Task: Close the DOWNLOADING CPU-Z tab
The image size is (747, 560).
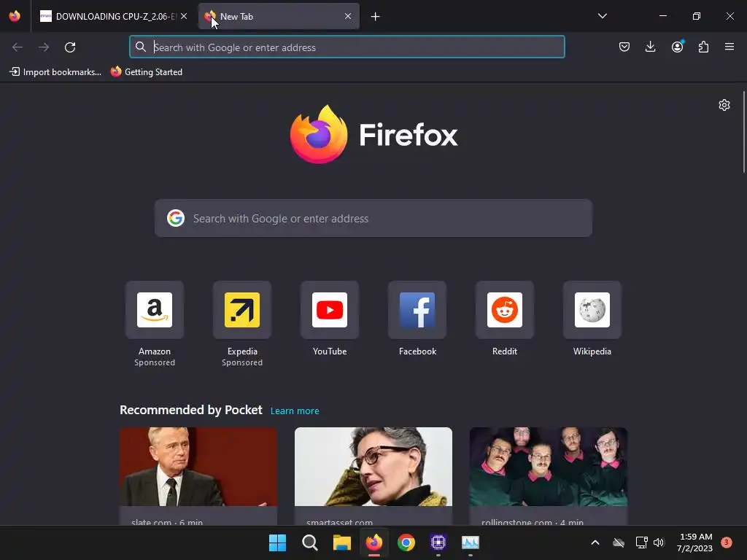Action: point(184,16)
